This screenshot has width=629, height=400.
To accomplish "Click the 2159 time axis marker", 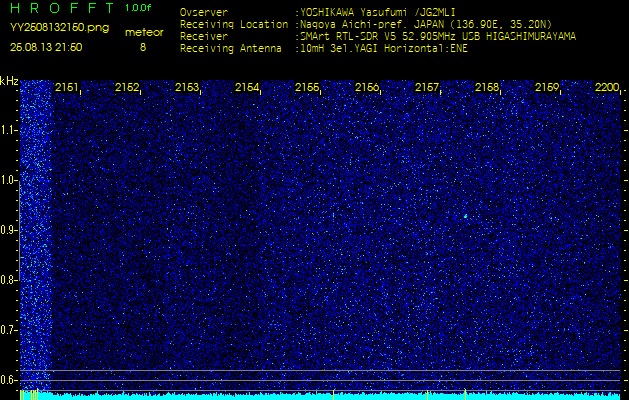I will pos(547,87).
